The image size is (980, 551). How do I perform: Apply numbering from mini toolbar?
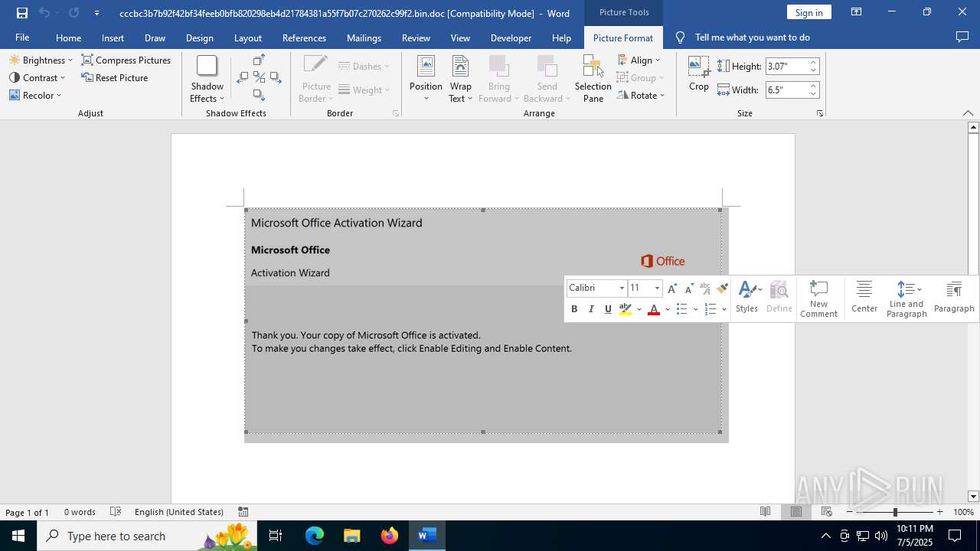point(710,309)
